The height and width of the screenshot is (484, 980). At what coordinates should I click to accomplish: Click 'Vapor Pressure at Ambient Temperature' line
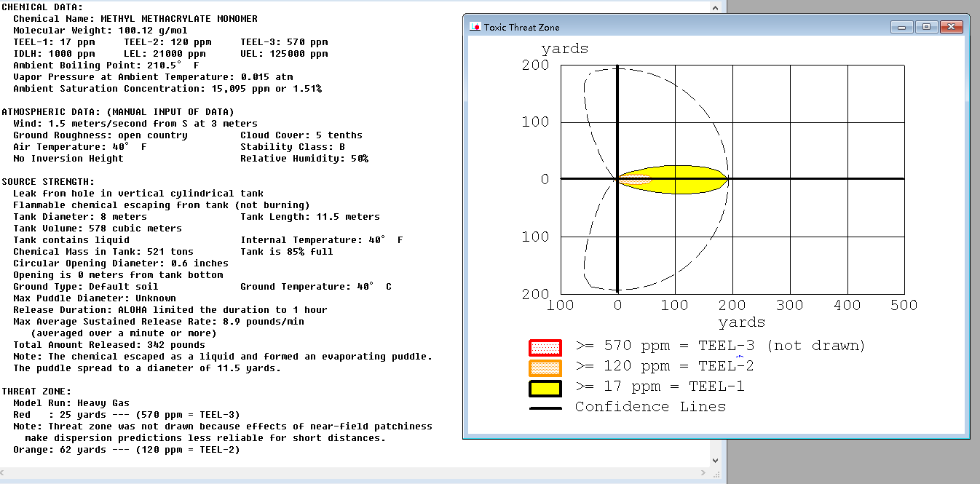point(153,77)
